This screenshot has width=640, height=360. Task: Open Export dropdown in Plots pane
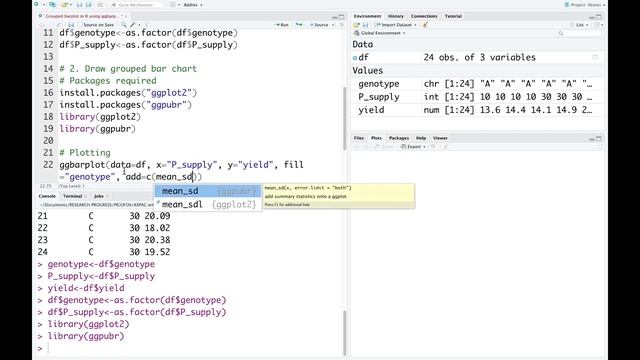[413, 147]
